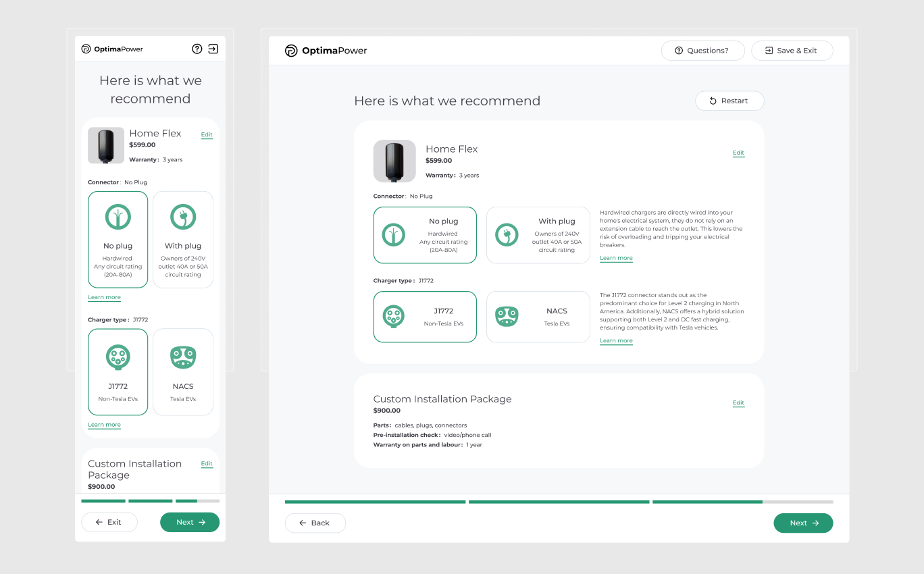Click the With plug icon in mobile card
Screen dimensions: 924x574
point(183,217)
